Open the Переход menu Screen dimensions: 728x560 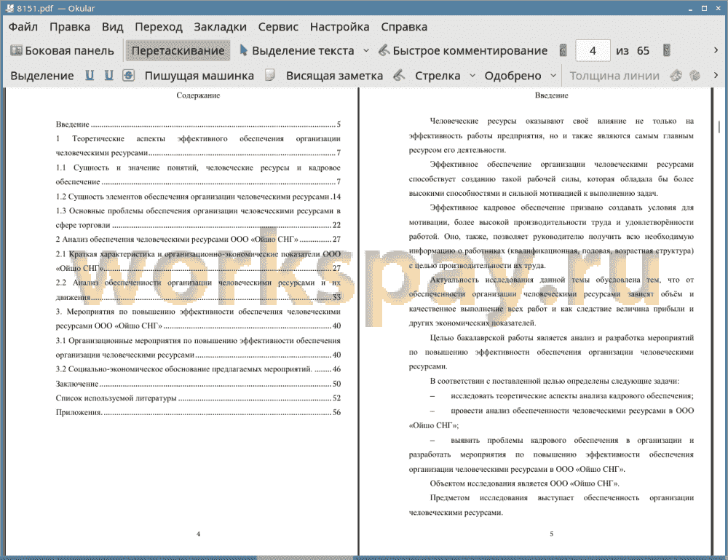point(158,27)
